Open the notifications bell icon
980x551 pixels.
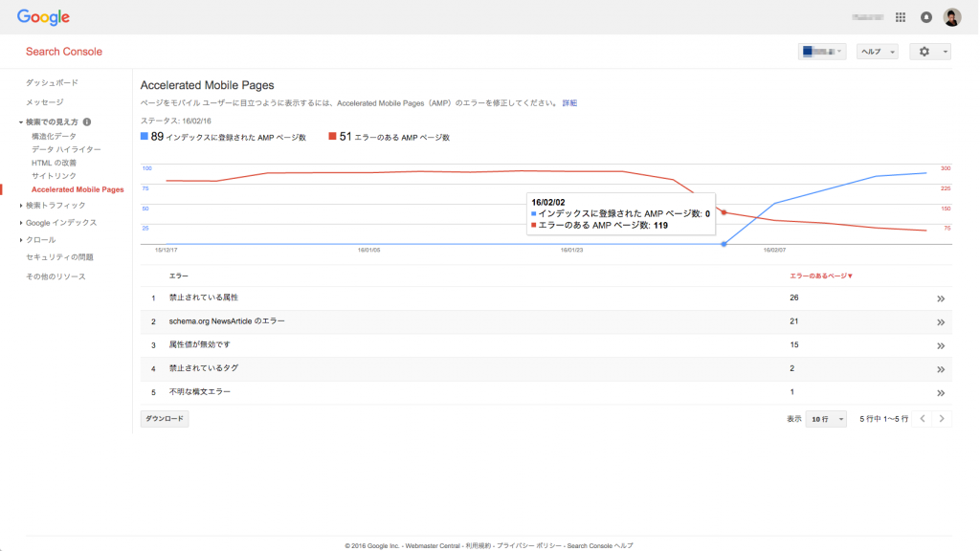[924, 16]
